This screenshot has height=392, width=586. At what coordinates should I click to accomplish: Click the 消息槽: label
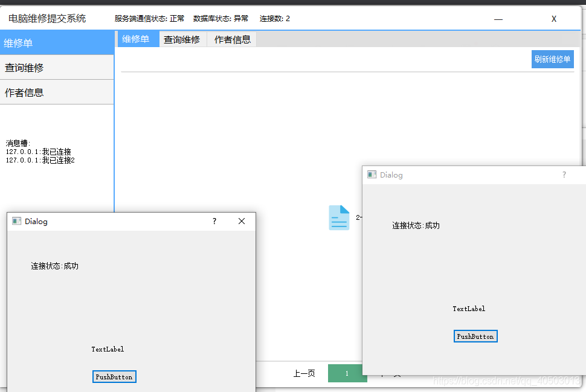tap(18, 143)
